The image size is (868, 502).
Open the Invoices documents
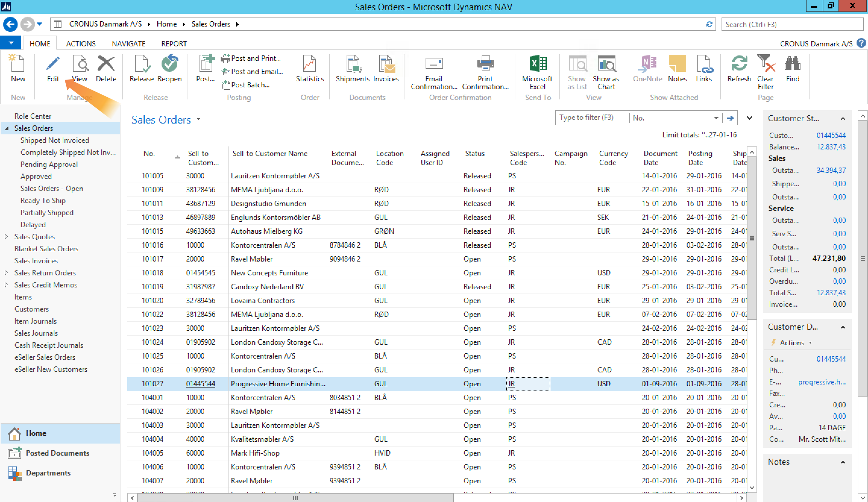[386, 68]
